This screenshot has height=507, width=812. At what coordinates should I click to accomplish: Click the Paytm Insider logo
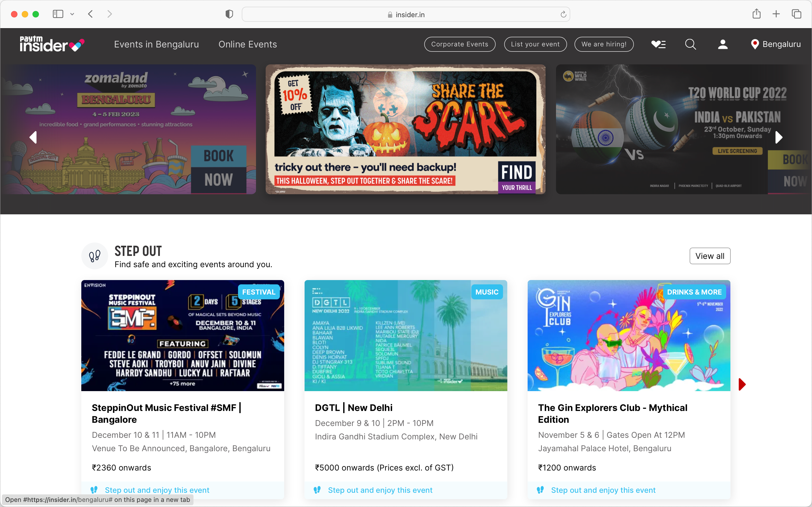(52, 44)
